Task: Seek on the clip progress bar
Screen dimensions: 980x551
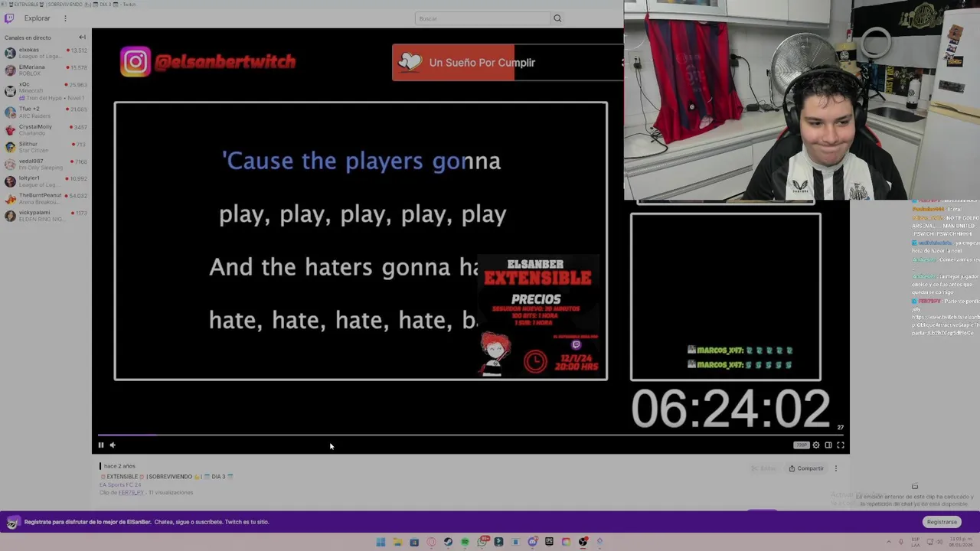Action: (x=469, y=435)
